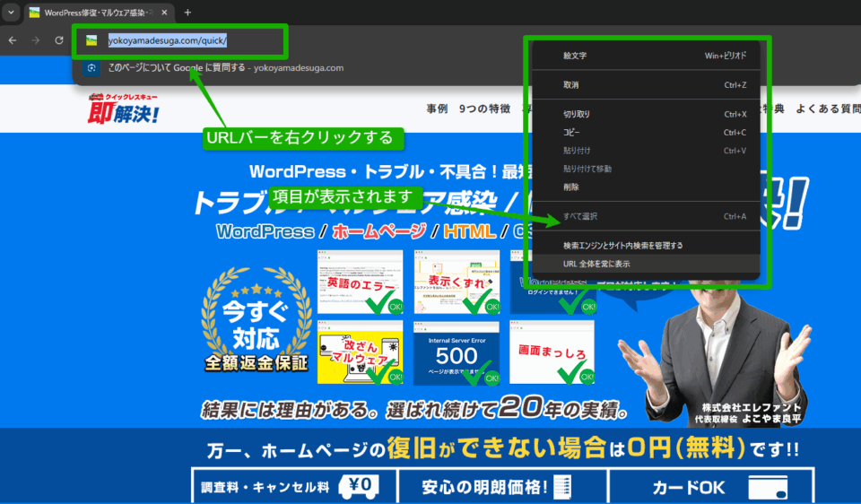Select 削除 from the context menu
Screen dimensions: 861x504
coord(646,187)
